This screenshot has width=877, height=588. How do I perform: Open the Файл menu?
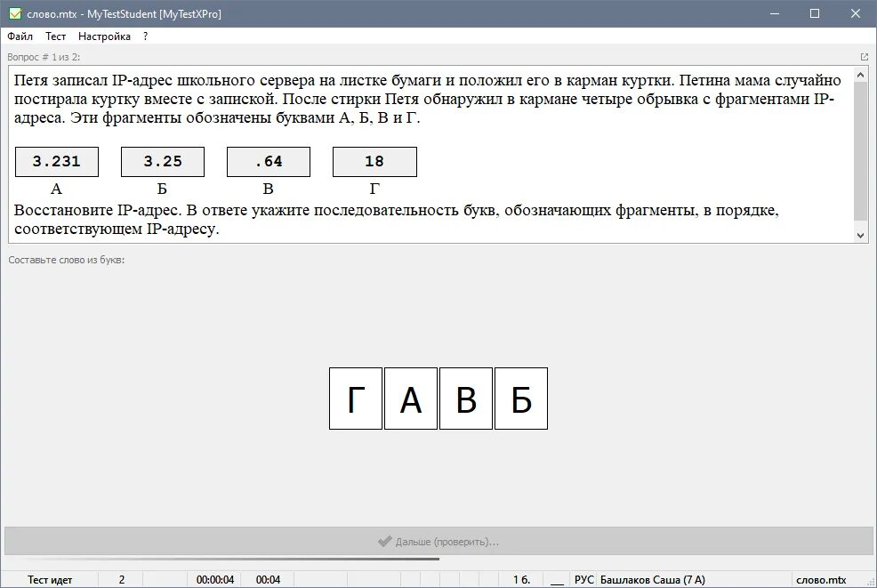[20, 36]
